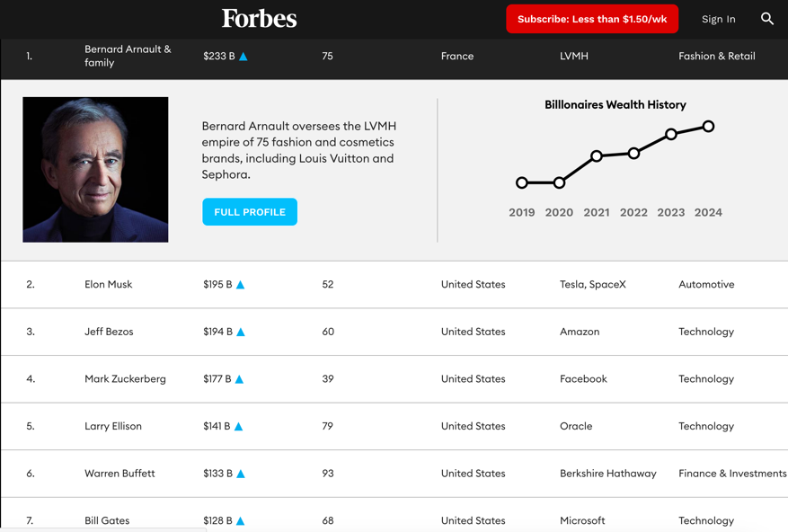788x532 pixels.
Task: Open the Subscribe offer button
Action: click(591, 19)
